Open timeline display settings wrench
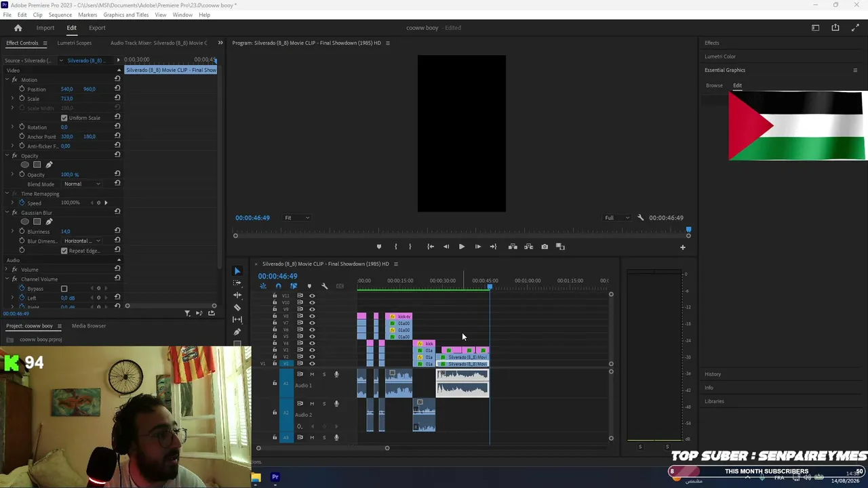Image resolution: width=868 pixels, height=488 pixels. pos(325,286)
